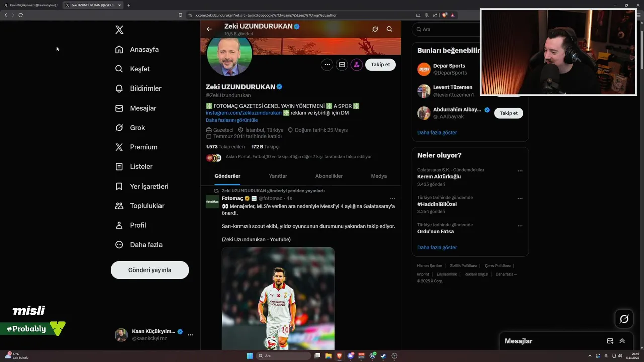Image resolution: width=644 pixels, height=362 pixels.
Task: Switch to the Kaan Küçükyılmaz browser tab
Action: (31, 5)
